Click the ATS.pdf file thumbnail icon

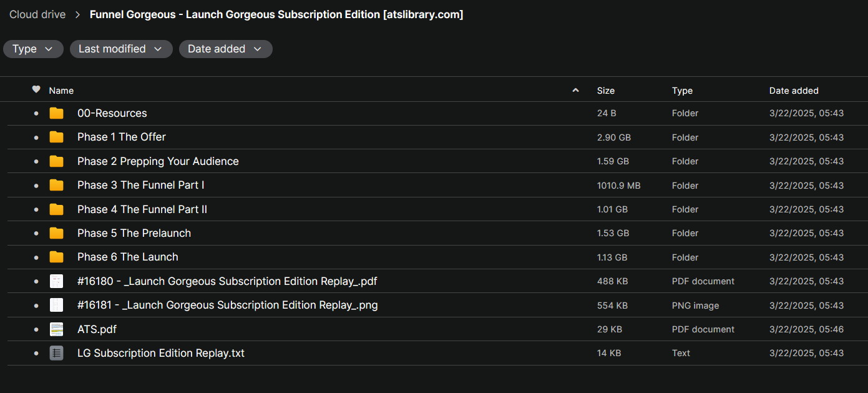[57, 329]
